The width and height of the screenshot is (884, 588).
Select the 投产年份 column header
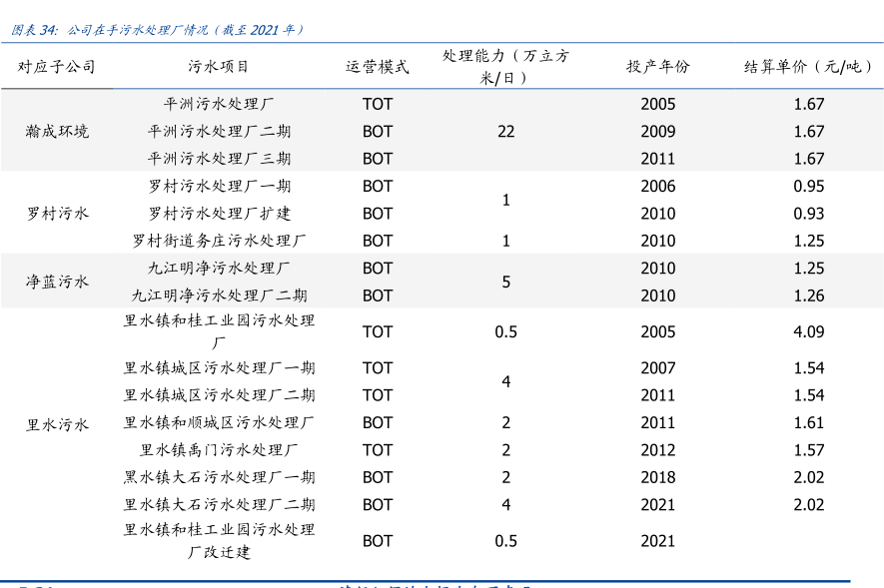657,67
